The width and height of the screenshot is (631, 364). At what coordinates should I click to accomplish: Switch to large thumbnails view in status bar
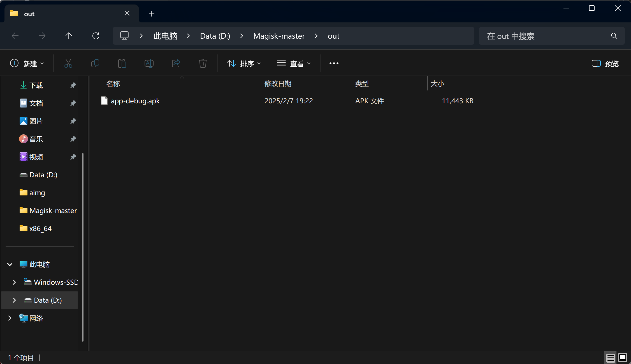click(x=623, y=358)
